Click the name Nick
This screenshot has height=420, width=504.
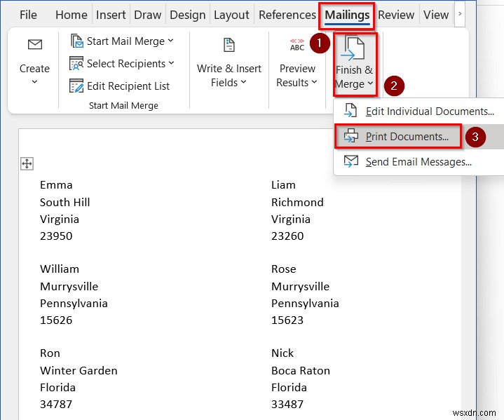[x=282, y=353]
